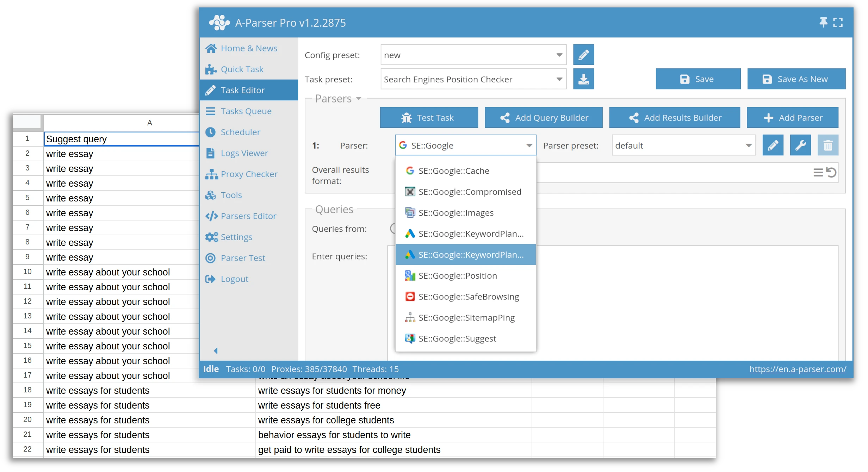
Task: Run Test Task
Action: click(x=429, y=117)
